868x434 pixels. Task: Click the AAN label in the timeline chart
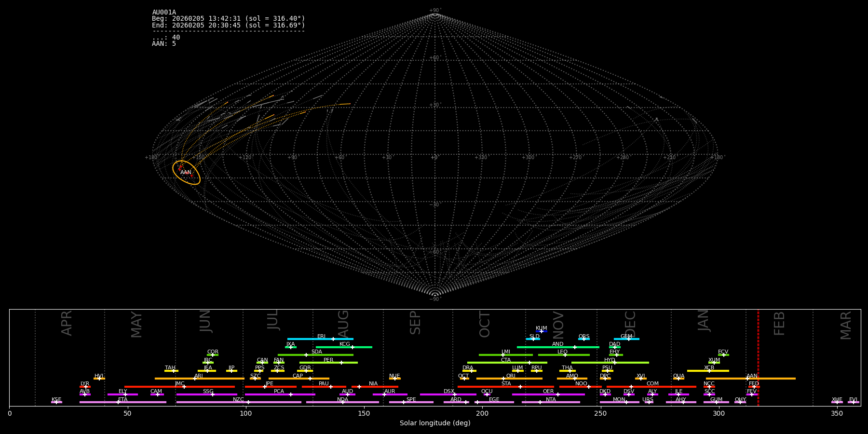tap(752, 376)
